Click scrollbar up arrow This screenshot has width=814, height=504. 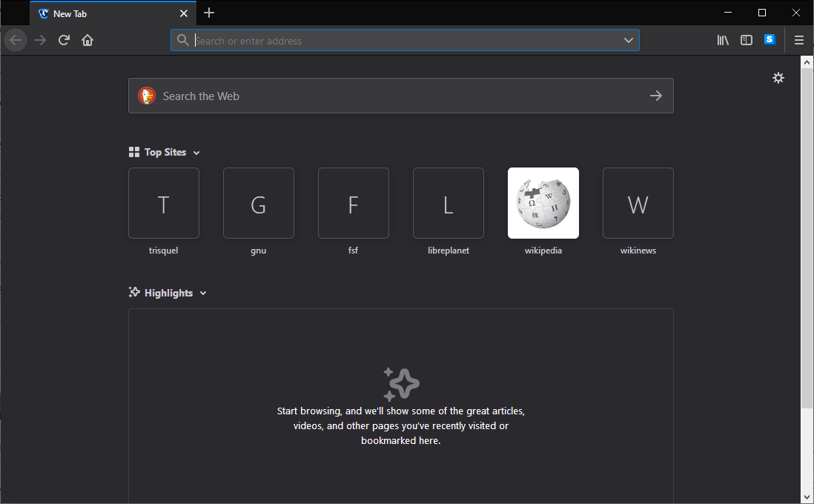[807, 62]
